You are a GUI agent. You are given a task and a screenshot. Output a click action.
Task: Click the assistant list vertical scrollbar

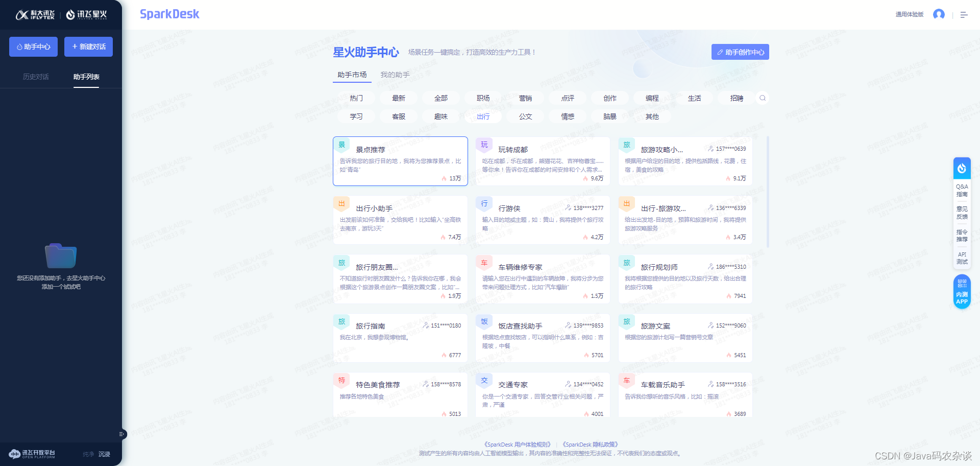point(768,192)
